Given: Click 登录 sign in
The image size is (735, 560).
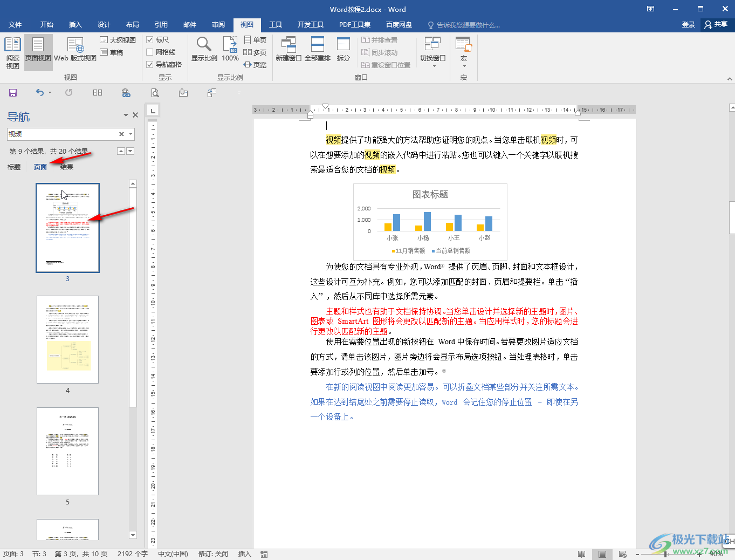Looking at the screenshot, I should tap(689, 25).
